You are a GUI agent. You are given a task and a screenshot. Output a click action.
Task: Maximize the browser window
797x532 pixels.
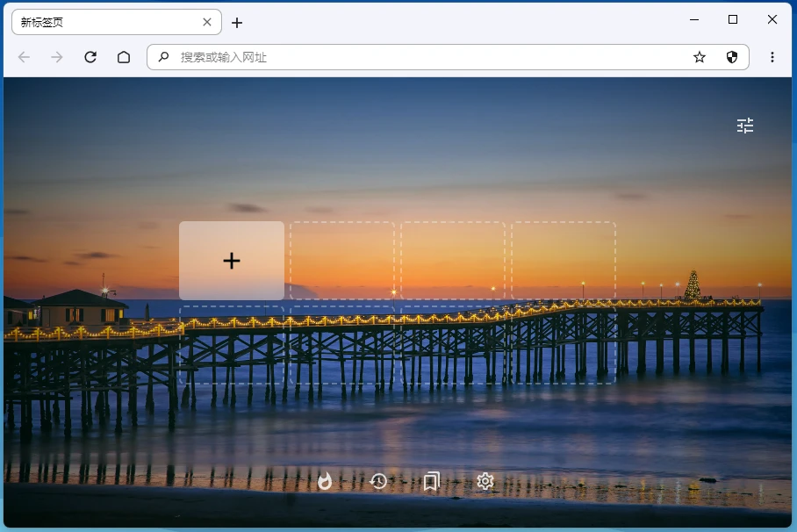click(733, 20)
